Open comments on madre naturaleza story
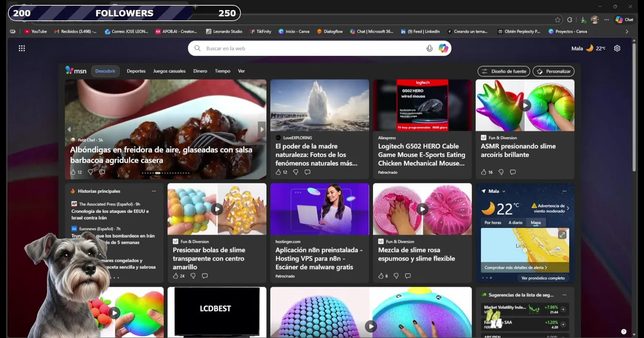The height and width of the screenshot is (338, 644). [x=307, y=172]
